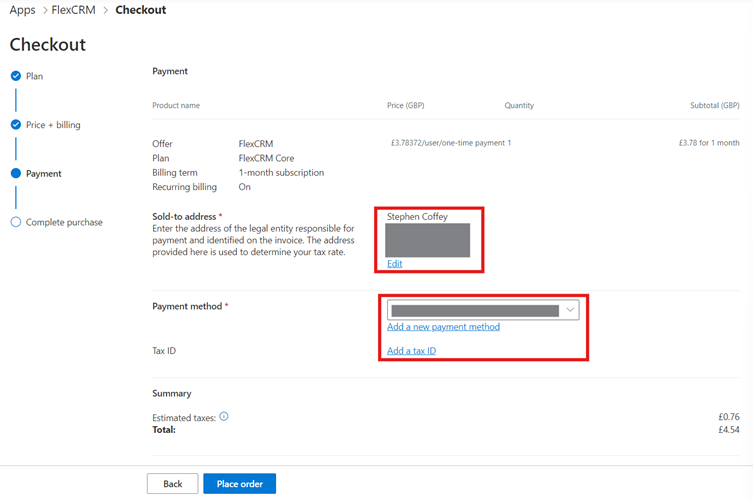Go to the Plan step label
753x501 pixels.
(35, 76)
